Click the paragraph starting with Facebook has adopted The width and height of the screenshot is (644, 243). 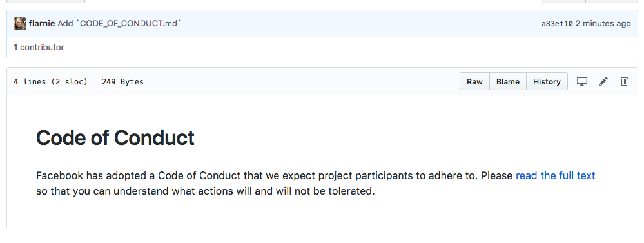pos(315,184)
